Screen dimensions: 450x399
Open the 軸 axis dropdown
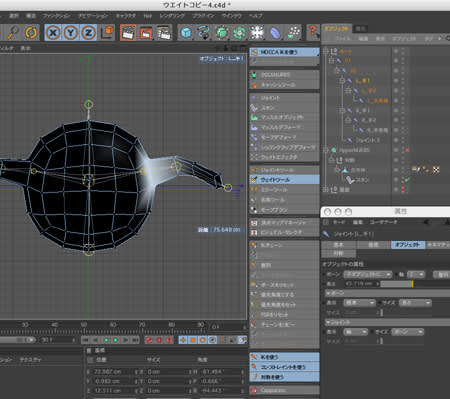(416, 274)
